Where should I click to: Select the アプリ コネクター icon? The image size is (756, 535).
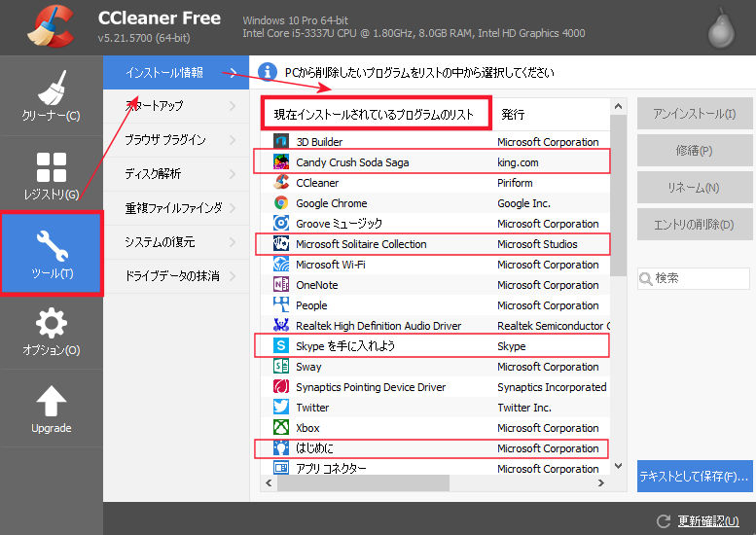281,468
